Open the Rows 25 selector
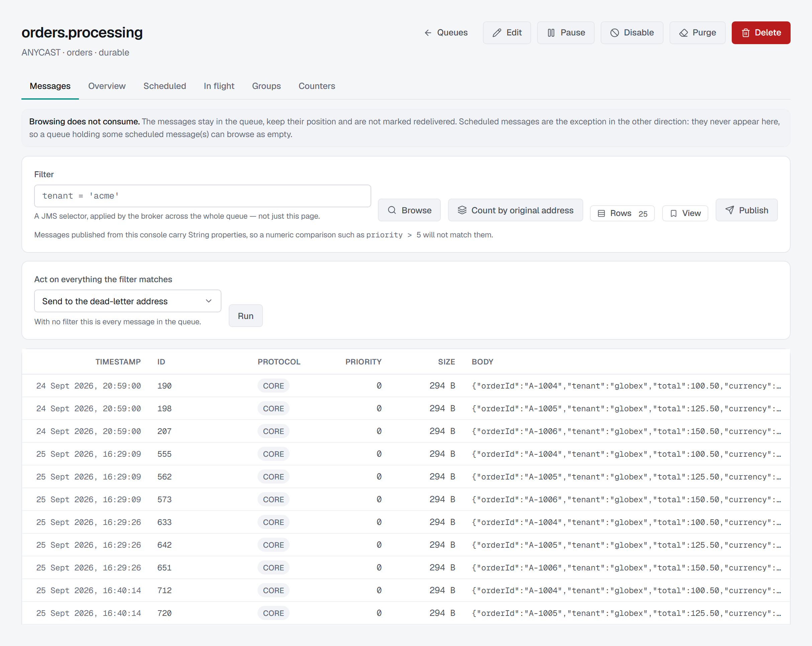 [x=622, y=213]
